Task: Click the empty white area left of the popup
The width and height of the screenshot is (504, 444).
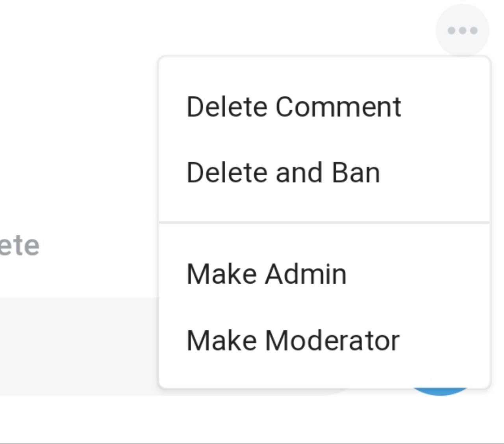Action: click(79, 118)
